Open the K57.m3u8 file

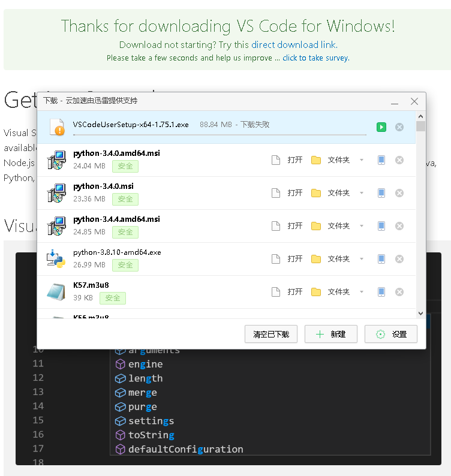point(287,292)
